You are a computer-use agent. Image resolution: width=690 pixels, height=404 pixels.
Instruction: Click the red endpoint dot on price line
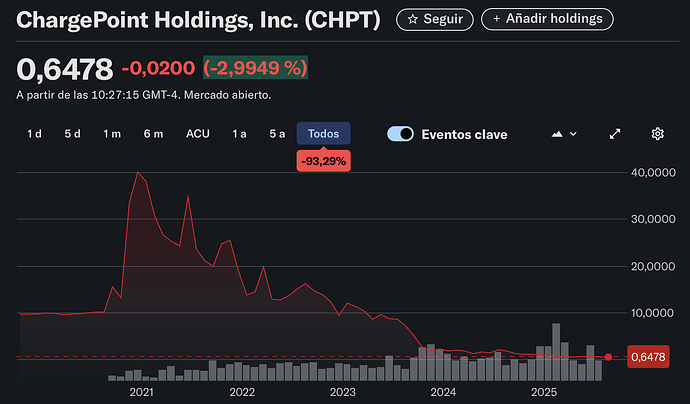pos(608,357)
